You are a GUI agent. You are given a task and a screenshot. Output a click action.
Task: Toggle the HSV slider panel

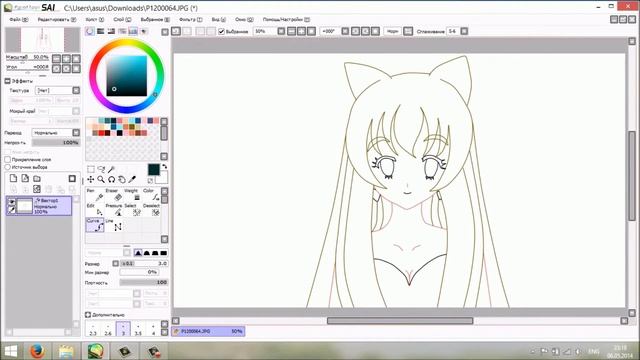point(111,31)
